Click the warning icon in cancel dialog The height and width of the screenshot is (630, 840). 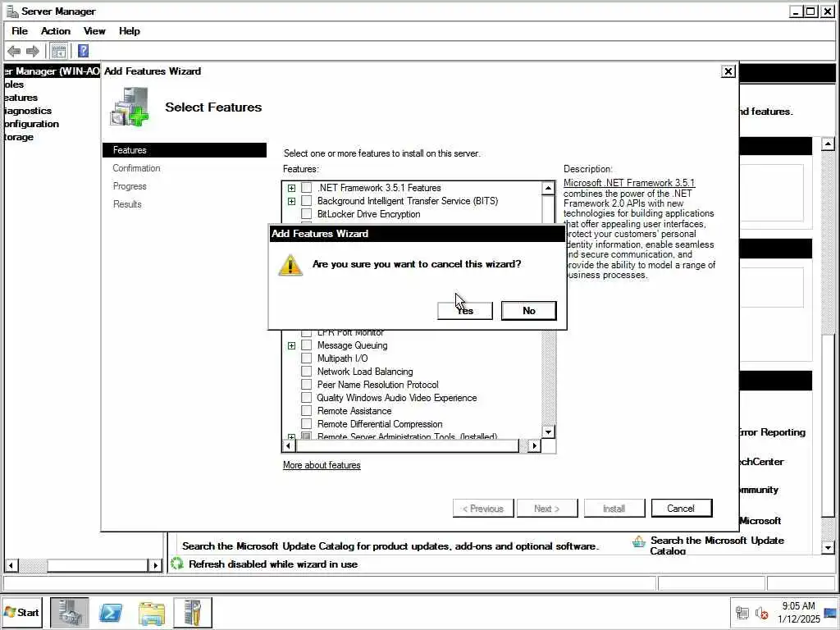click(290, 265)
